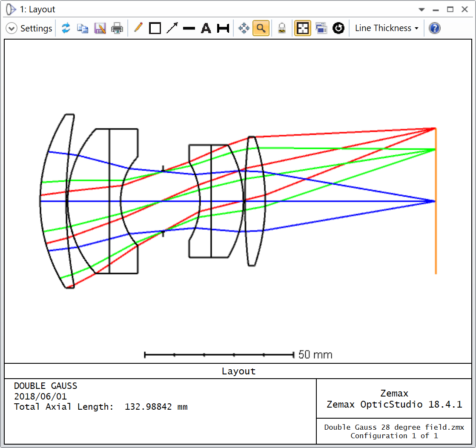
Task: Select the draw arrow tool
Action: coord(172,28)
